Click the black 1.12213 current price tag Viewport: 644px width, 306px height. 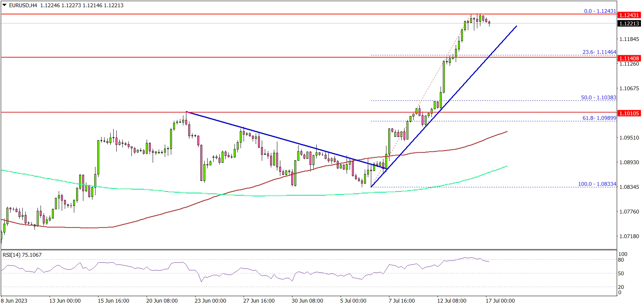[x=628, y=24]
